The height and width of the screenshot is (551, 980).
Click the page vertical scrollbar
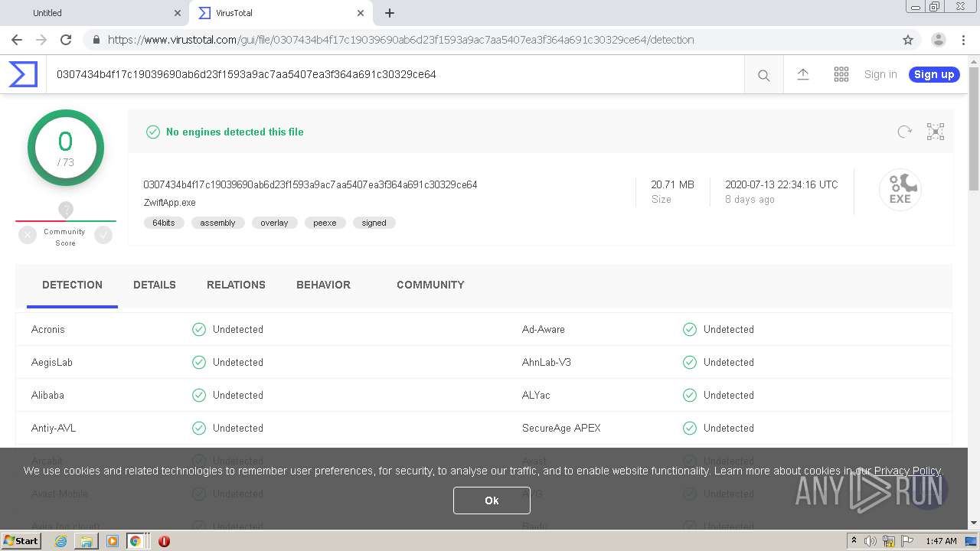(974, 129)
